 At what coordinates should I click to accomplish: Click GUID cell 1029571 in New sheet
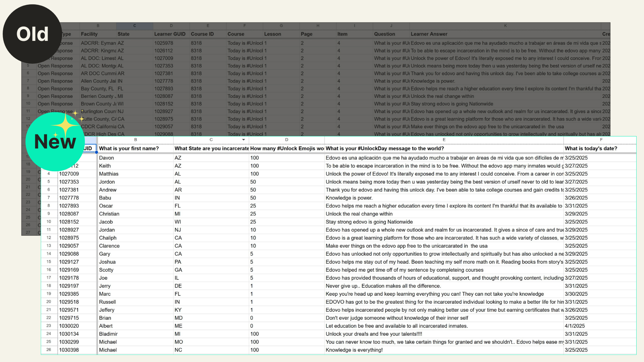[x=77, y=310]
